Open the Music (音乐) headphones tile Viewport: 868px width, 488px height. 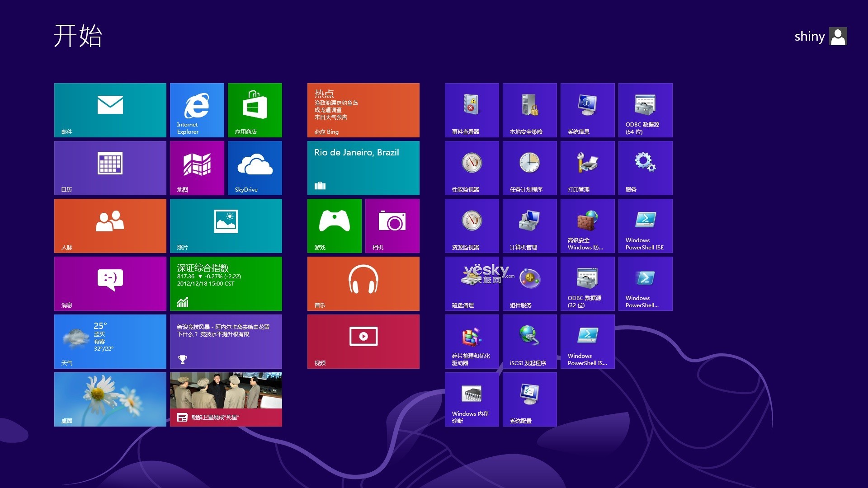363,283
